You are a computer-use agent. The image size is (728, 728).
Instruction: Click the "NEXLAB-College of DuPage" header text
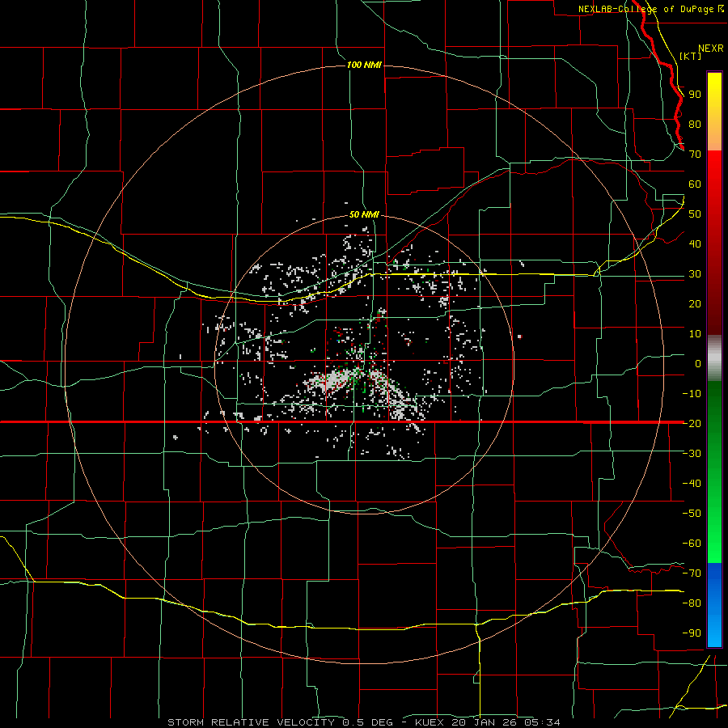pos(645,9)
